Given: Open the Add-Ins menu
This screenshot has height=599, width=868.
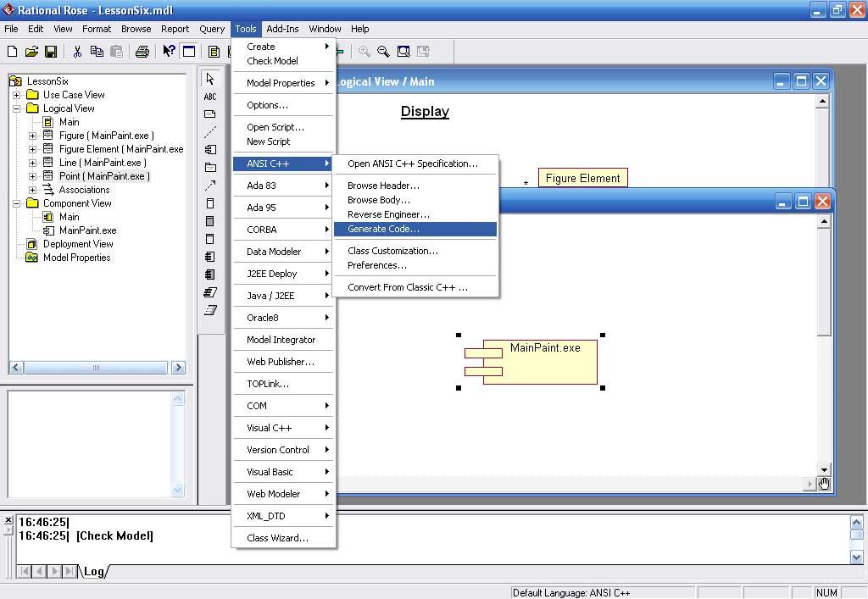Looking at the screenshot, I should (282, 29).
